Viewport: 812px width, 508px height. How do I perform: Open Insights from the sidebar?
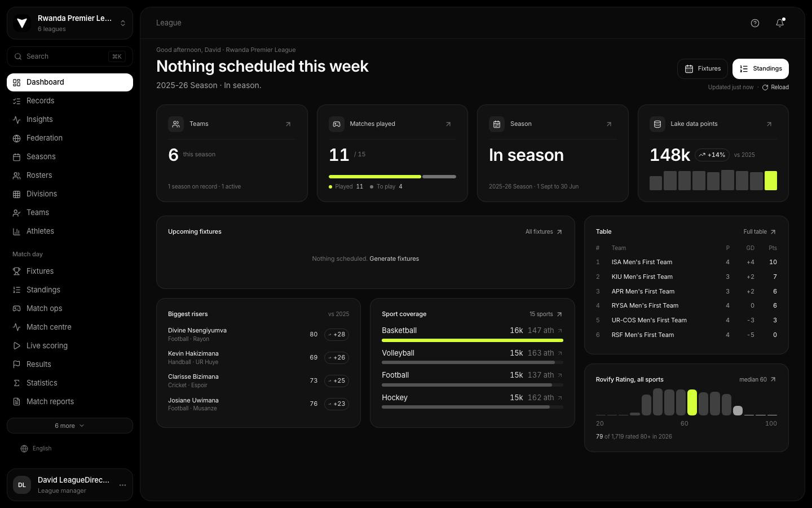70,120
